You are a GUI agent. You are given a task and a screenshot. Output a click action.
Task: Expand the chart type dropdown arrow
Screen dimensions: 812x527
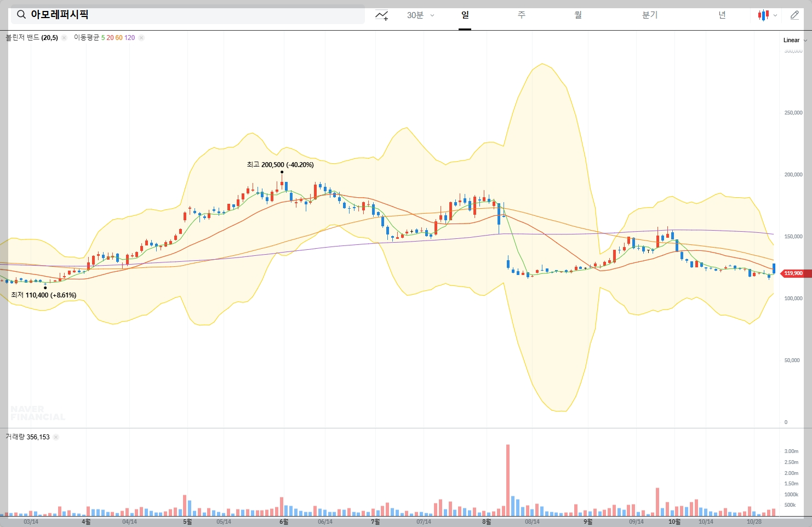[775, 16]
